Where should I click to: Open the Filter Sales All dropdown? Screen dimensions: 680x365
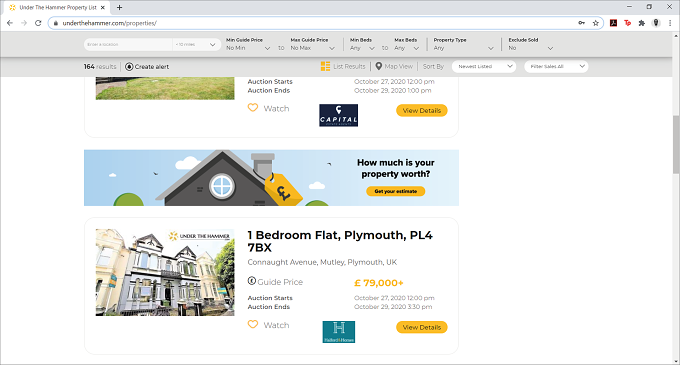coord(556,66)
